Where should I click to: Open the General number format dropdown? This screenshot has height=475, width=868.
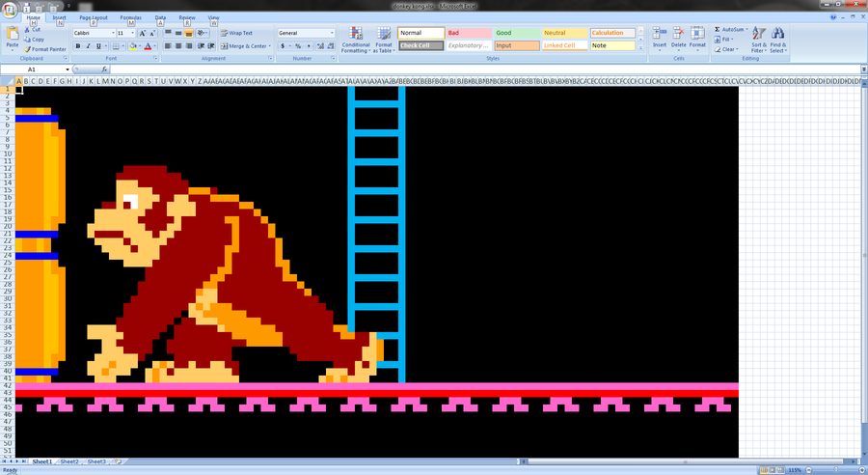coord(332,33)
